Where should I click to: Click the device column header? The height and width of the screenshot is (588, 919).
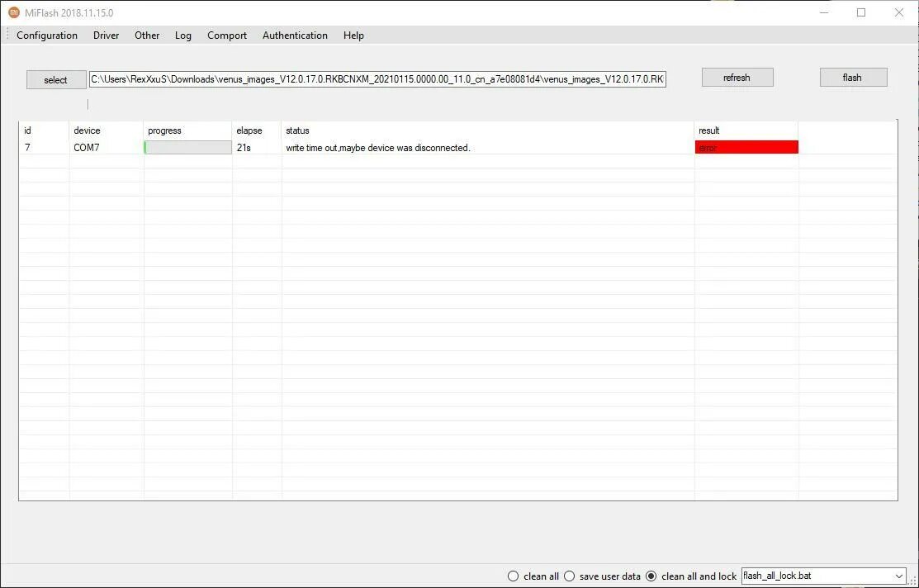point(106,130)
